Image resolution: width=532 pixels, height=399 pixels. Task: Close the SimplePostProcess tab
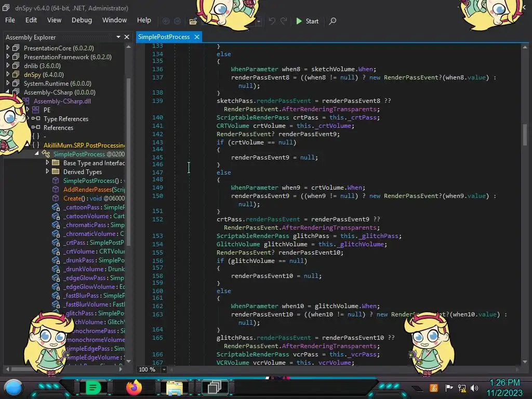pos(197,37)
